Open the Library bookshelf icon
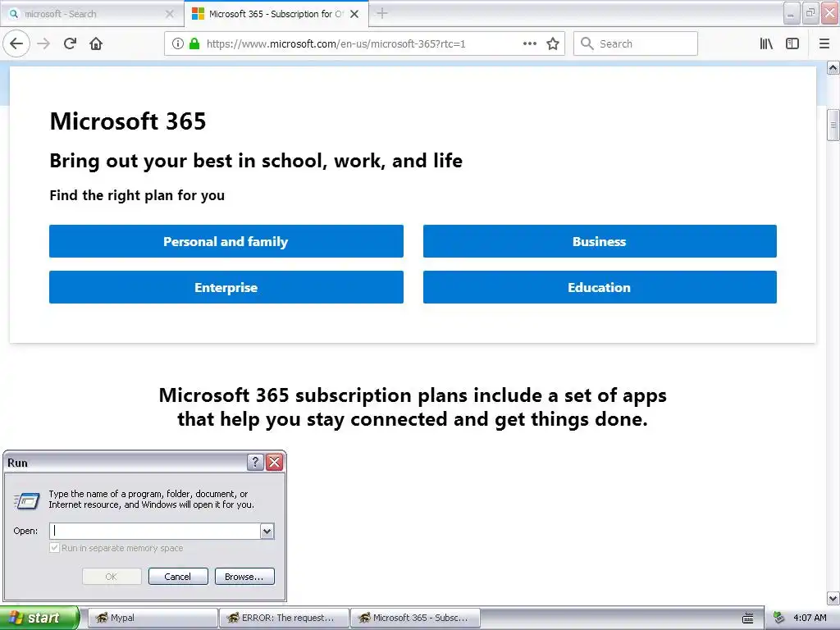Screen dimensions: 840x630 (766, 43)
